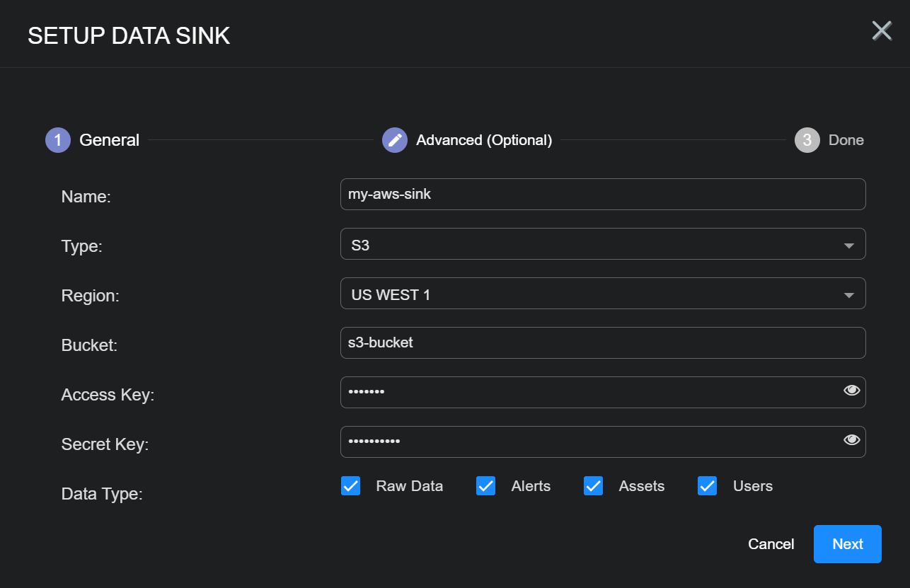Show the Secret Key using eye icon

click(851, 440)
